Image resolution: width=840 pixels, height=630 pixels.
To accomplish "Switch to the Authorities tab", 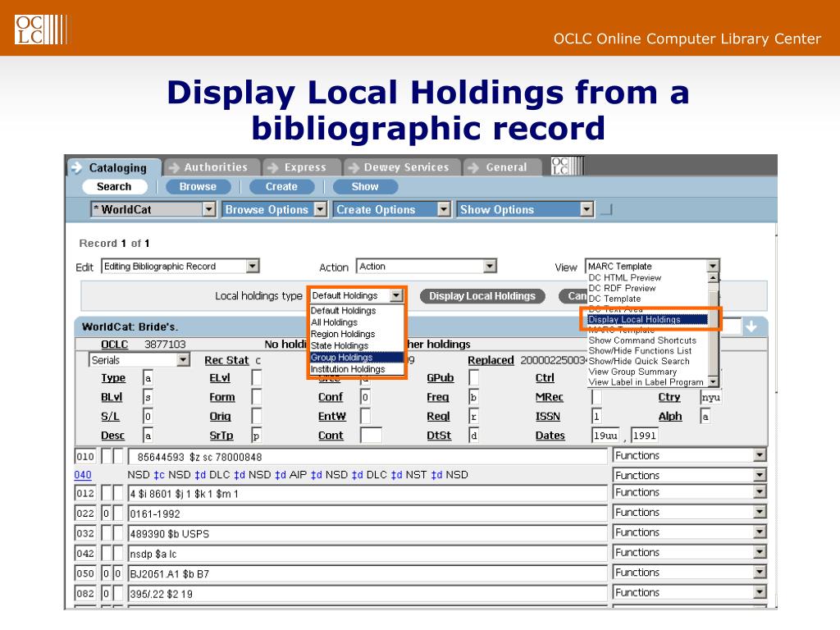I will pos(212,167).
